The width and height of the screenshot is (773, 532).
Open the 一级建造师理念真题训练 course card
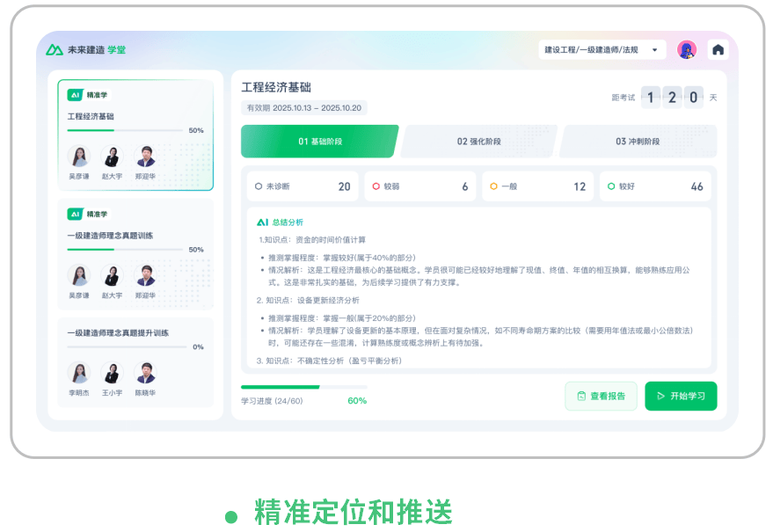coord(135,236)
